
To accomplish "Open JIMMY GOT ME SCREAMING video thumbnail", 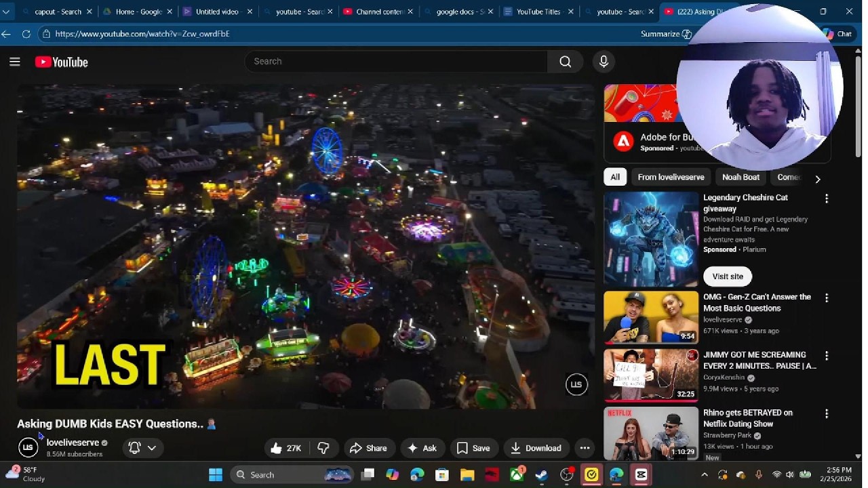I will pyautogui.click(x=651, y=375).
